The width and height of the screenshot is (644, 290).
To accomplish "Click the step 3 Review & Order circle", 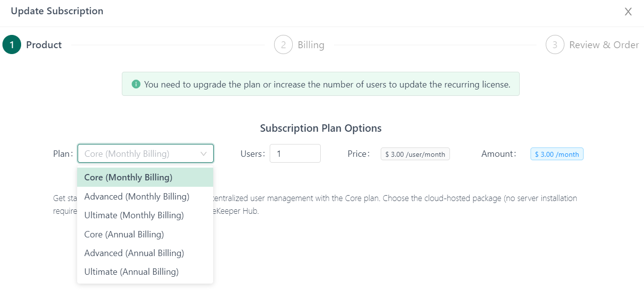I will click(555, 45).
